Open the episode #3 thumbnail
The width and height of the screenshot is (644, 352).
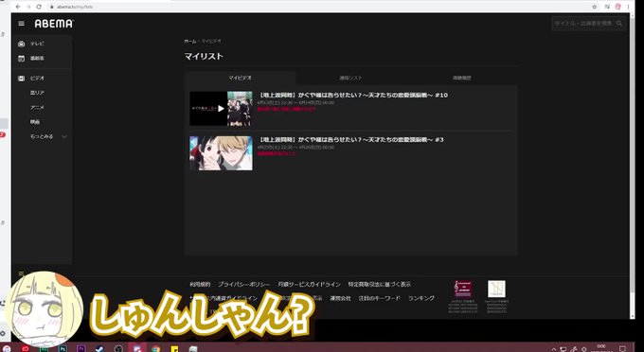pyautogui.click(x=221, y=153)
